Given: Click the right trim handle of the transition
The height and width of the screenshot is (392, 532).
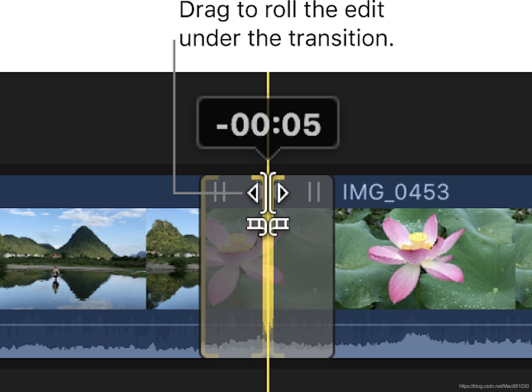Looking at the screenshot, I should (x=314, y=192).
